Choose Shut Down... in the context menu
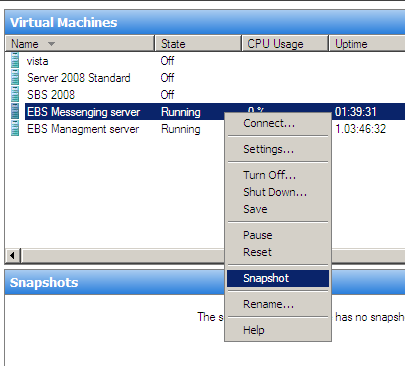The width and height of the screenshot is (405, 366). coord(278,192)
